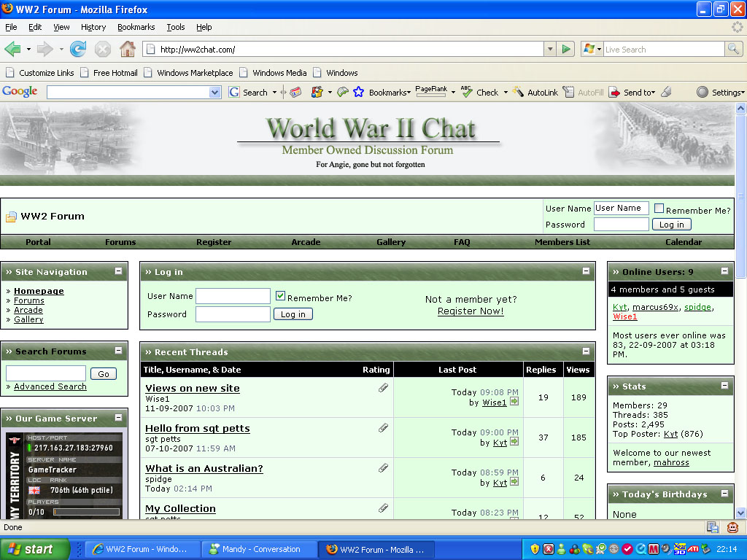Expand the Google toolbar Settings dropdown
This screenshot has width=747, height=560.
click(721, 93)
